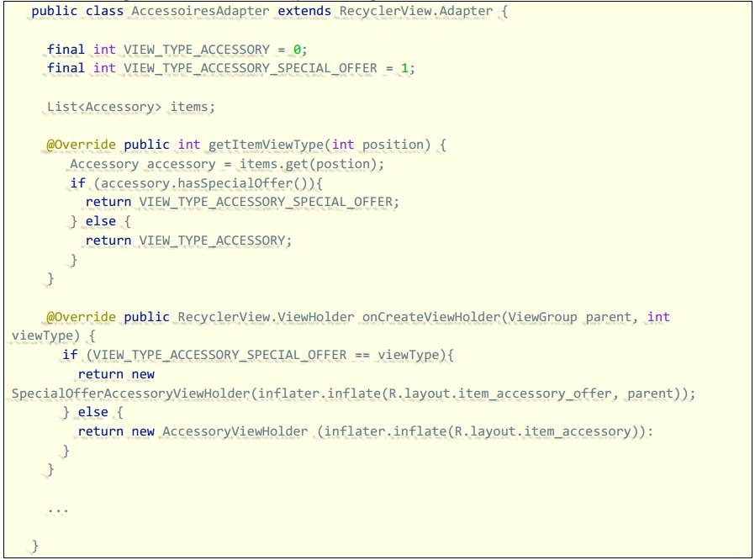
Task: Click the getItemViewType method name
Action: (267, 145)
